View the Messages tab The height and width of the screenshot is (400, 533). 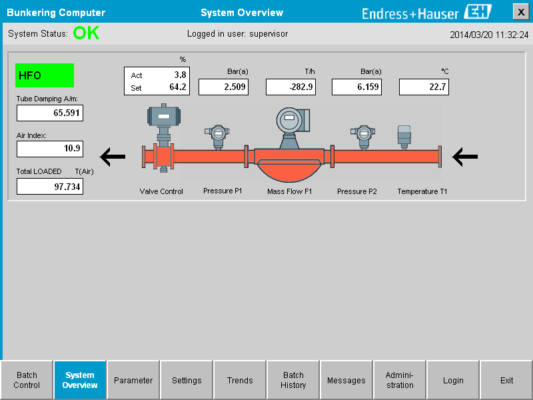[x=346, y=380]
